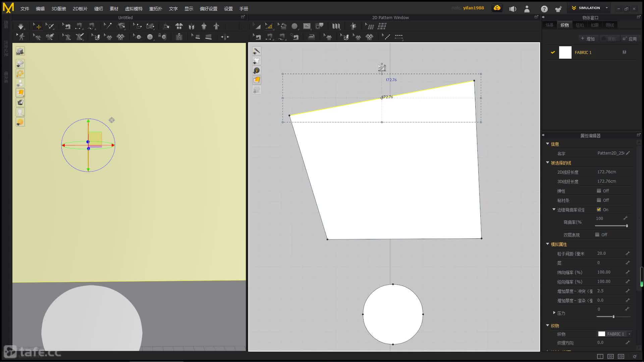Click the fold arrangement icon with inward arrows
This screenshot has width=644, height=362.
(225, 37)
